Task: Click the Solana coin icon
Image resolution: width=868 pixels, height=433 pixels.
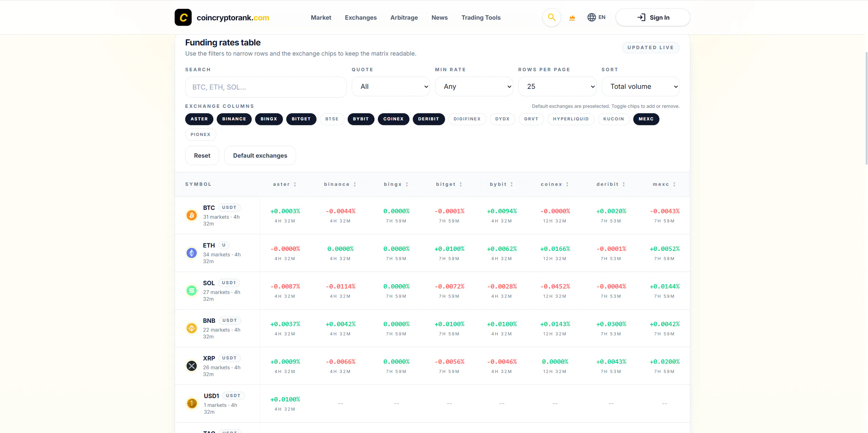Action: [192, 291]
